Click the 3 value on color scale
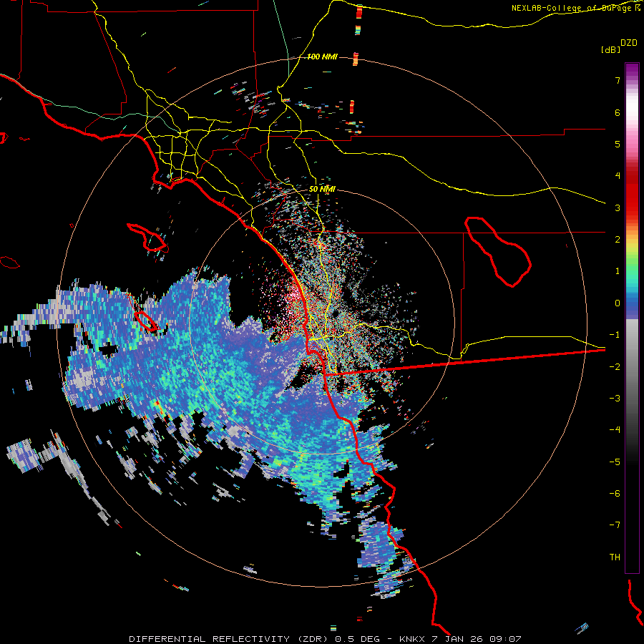Viewport: 644px width, 644px height. (x=618, y=208)
